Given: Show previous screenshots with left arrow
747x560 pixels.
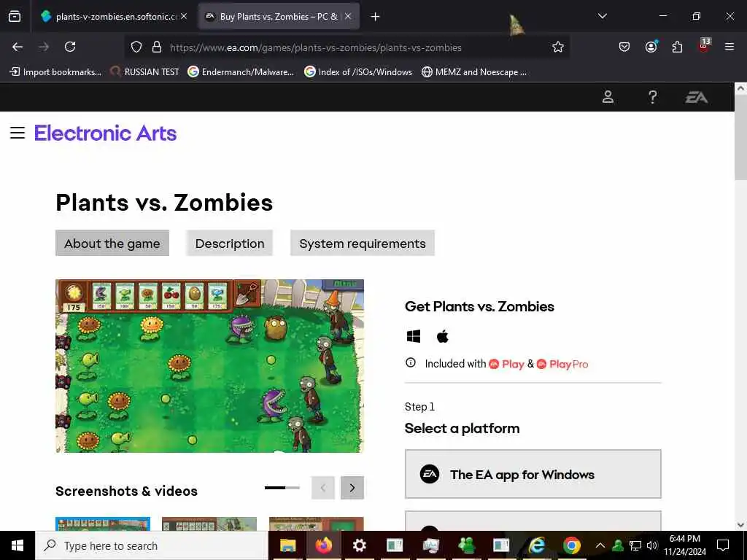Looking at the screenshot, I should click(x=323, y=488).
